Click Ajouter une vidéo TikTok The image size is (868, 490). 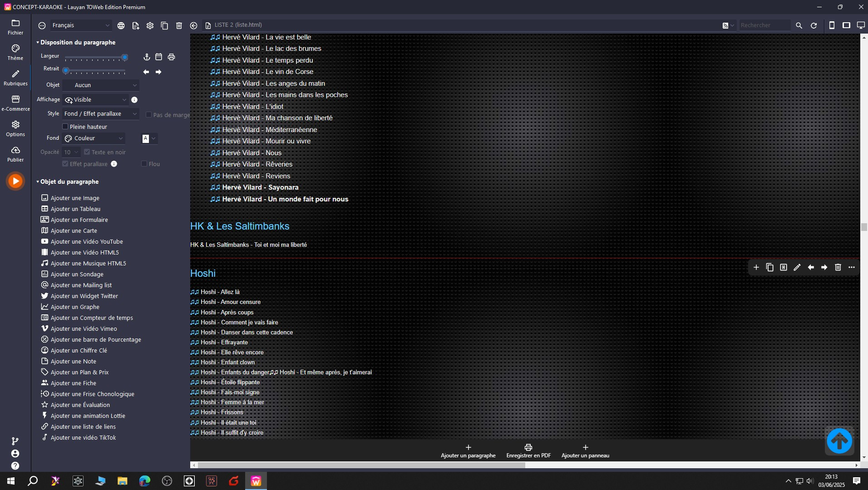[79, 437]
